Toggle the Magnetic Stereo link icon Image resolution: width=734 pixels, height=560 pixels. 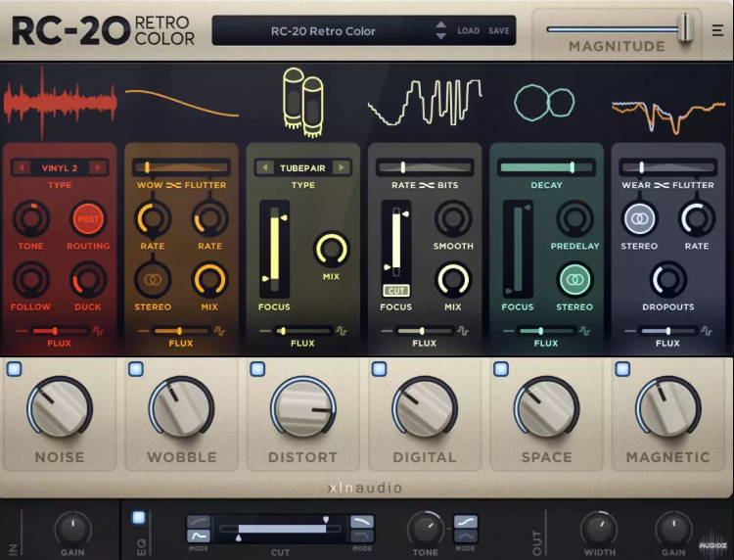tap(639, 218)
